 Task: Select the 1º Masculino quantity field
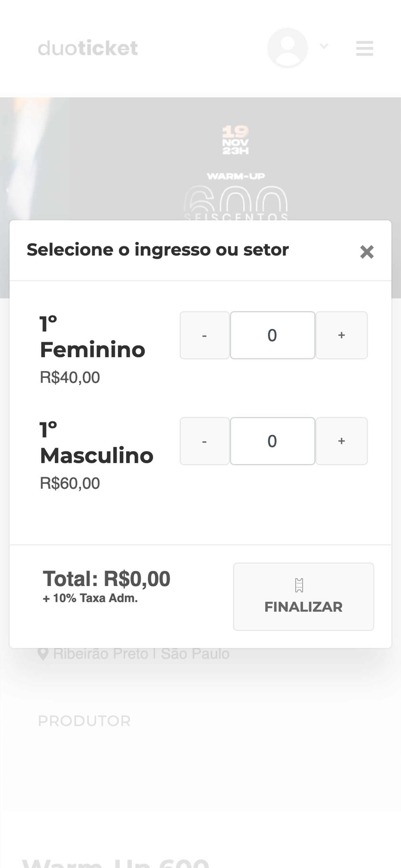pyautogui.click(x=272, y=441)
